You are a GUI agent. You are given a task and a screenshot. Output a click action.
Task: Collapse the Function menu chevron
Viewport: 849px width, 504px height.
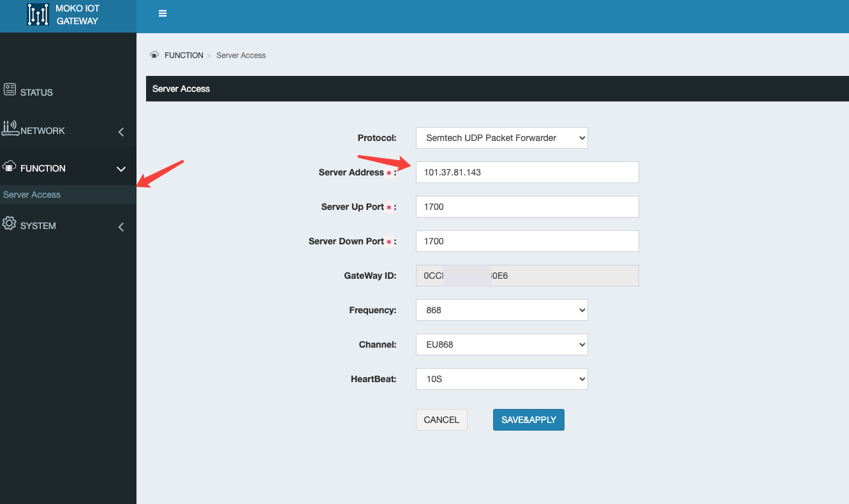pyautogui.click(x=121, y=169)
